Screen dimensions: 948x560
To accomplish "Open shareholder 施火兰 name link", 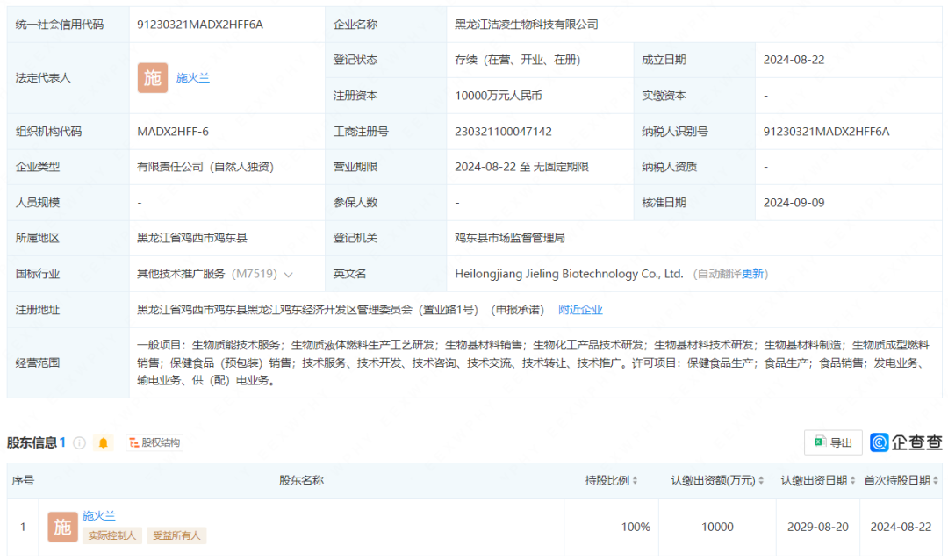I will (x=99, y=516).
